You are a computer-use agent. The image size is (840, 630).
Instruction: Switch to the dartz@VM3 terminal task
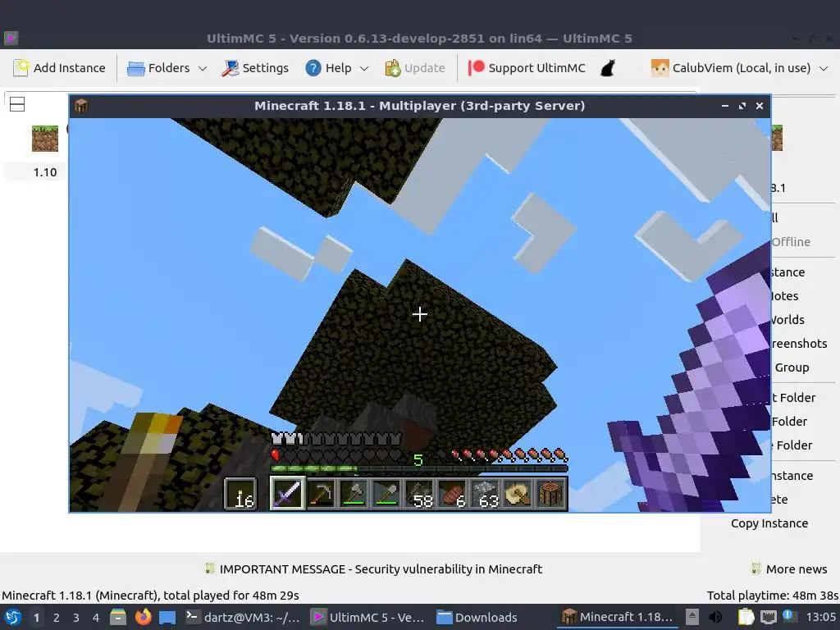pos(243,617)
